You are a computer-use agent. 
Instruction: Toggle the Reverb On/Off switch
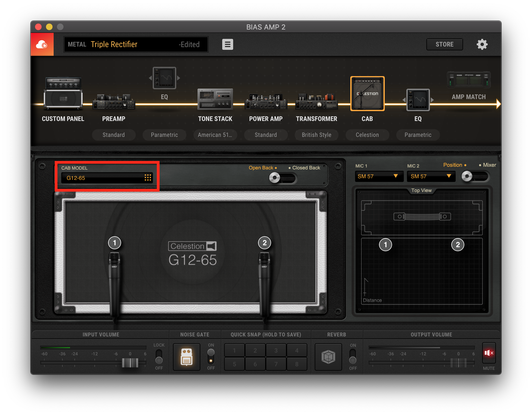(353, 356)
